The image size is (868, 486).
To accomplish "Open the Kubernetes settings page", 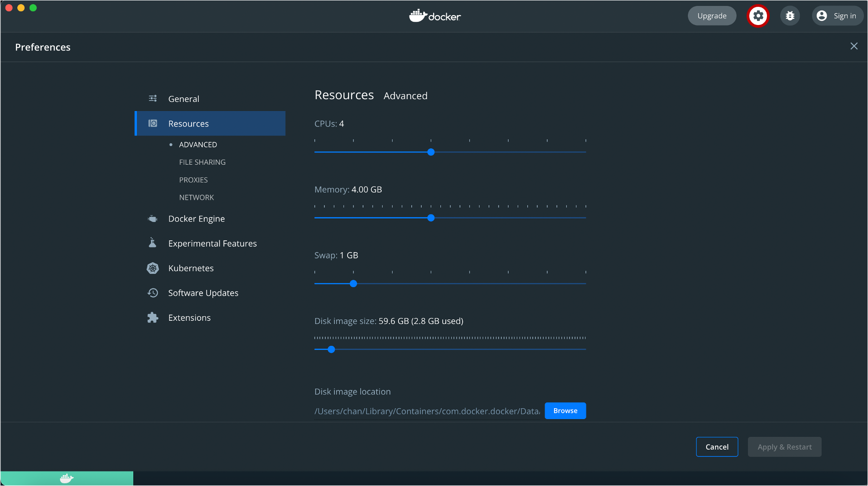I will coord(210,268).
